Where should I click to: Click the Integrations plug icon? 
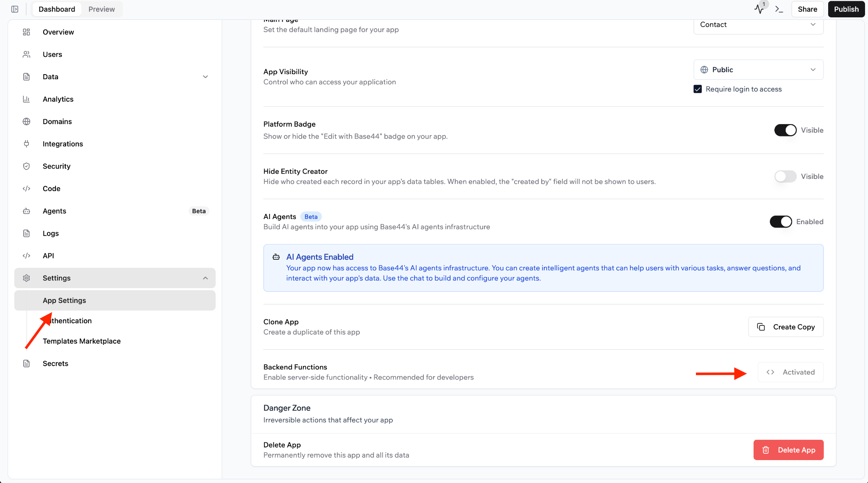[26, 144]
